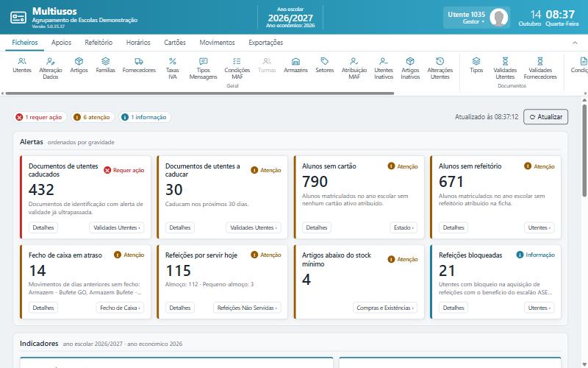Click the user avatar picture
Viewport: 588px width, 368px height.
(x=499, y=17)
